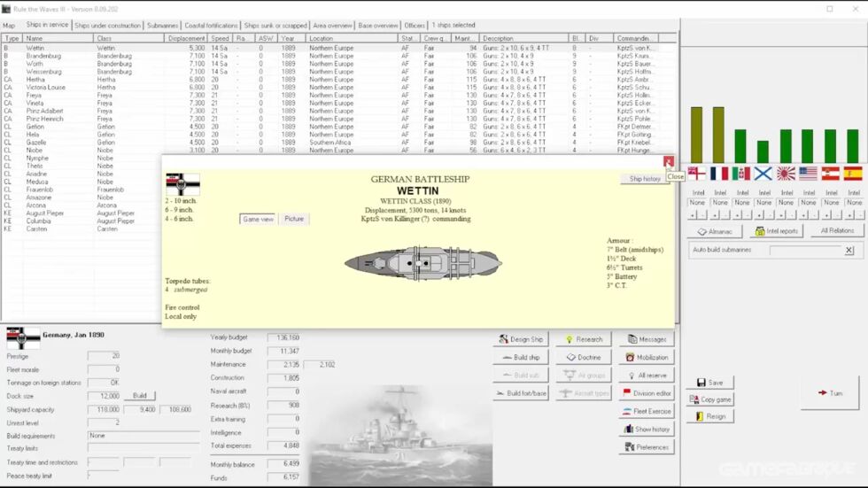Click the French flag icon

pyautogui.click(x=719, y=174)
